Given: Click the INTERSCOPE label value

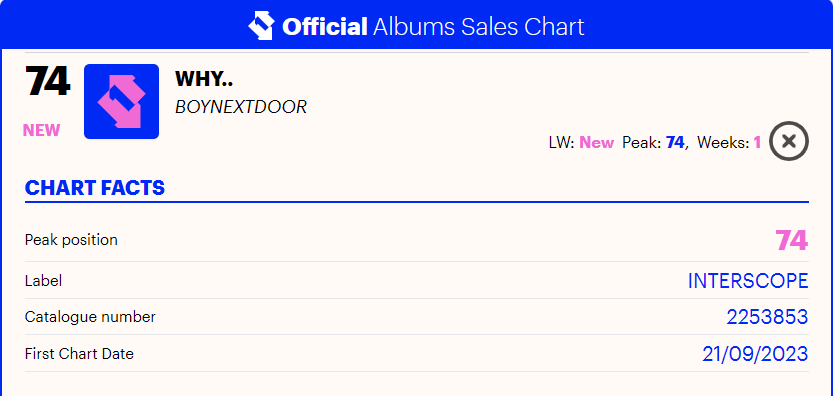Looking at the screenshot, I should [x=748, y=281].
